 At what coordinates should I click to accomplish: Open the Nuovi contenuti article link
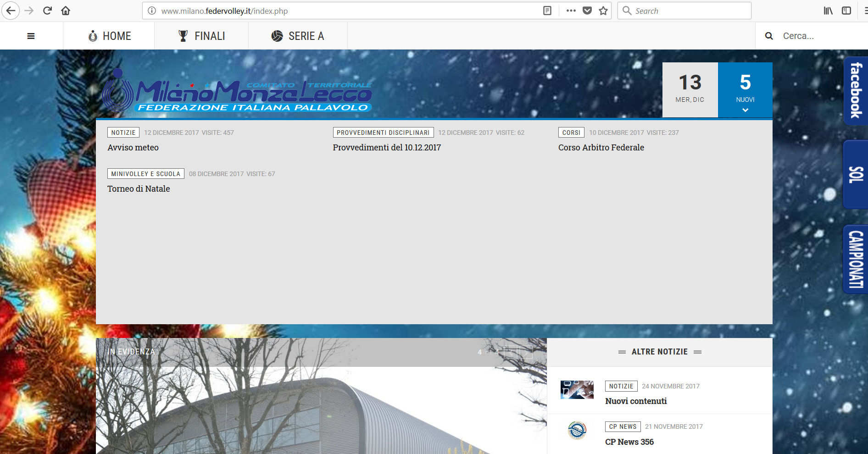click(636, 401)
